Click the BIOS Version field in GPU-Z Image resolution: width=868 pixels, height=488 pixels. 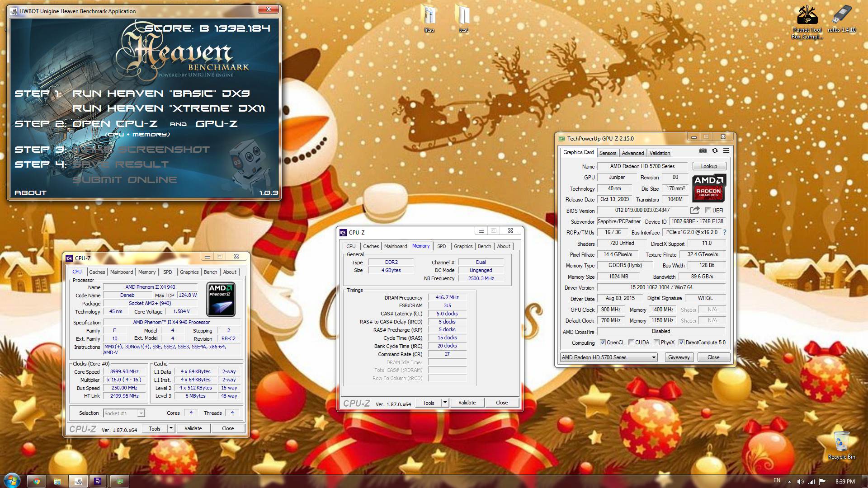pos(642,210)
